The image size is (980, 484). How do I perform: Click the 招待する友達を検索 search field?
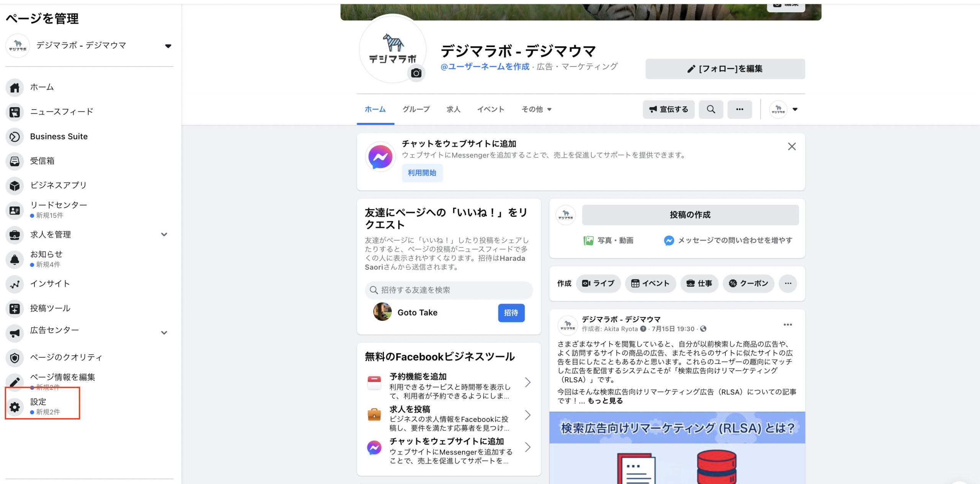[x=449, y=290]
